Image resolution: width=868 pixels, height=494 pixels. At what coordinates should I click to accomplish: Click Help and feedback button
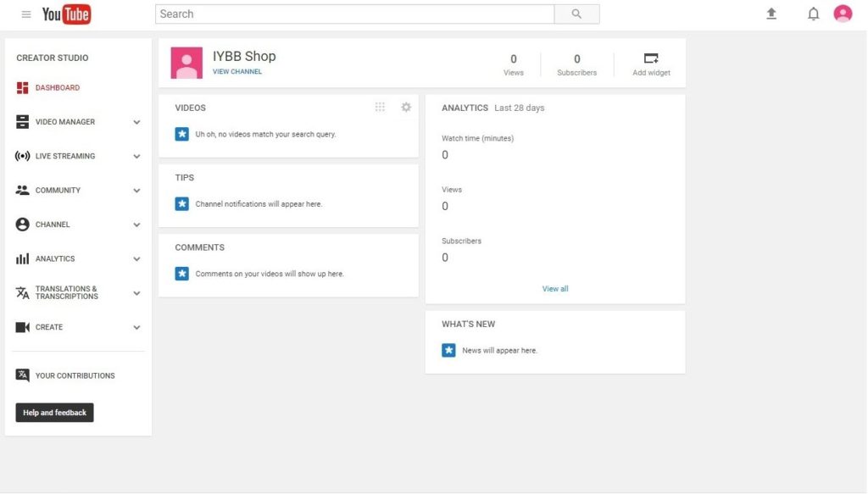pyautogui.click(x=54, y=413)
